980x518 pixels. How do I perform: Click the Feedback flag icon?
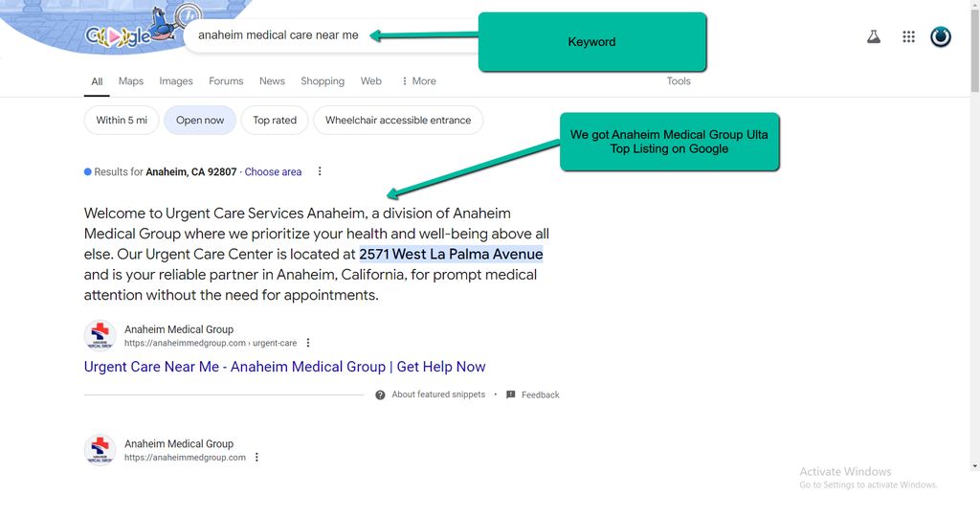pos(511,394)
